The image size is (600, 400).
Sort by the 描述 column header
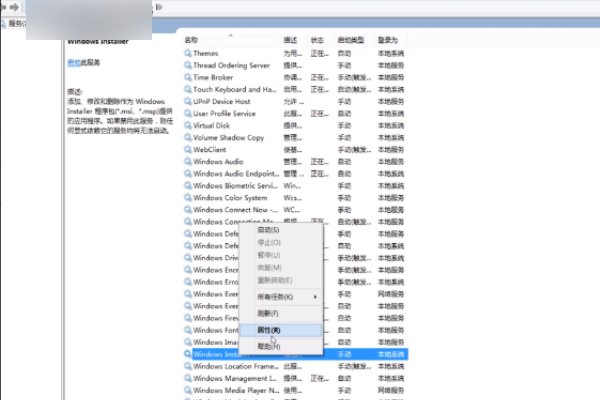coord(290,40)
